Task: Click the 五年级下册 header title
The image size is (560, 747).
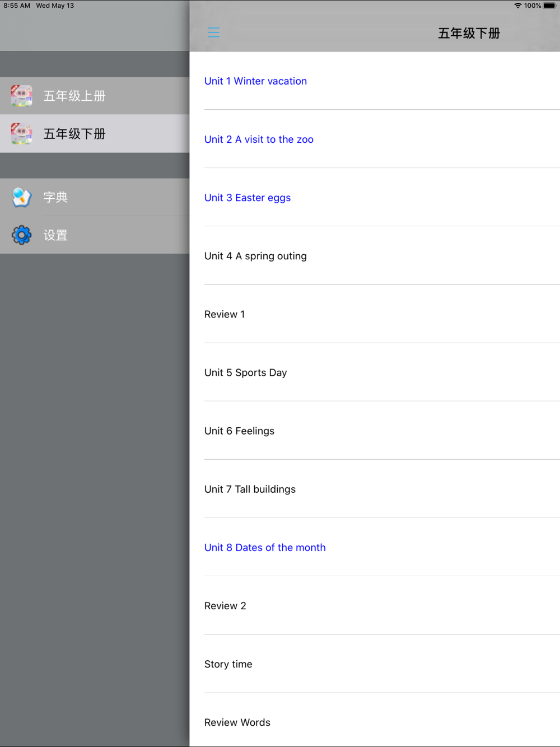Action: pyautogui.click(x=469, y=33)
